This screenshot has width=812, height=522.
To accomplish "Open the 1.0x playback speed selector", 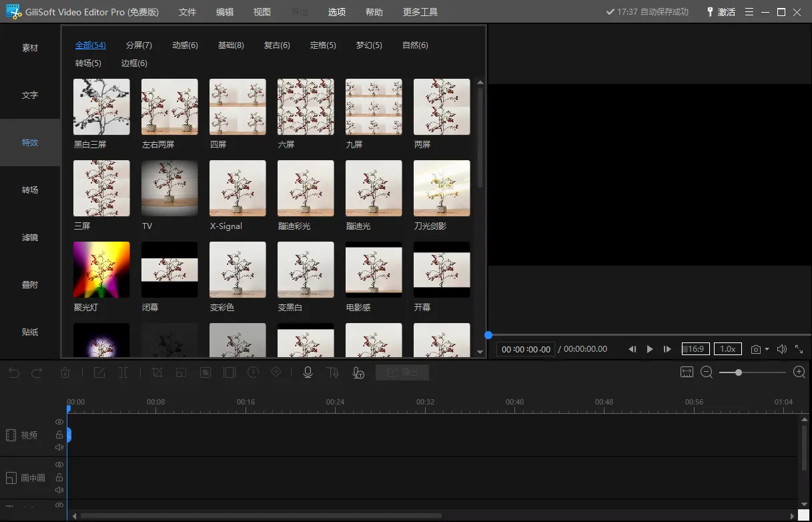I will pos(727,349).
